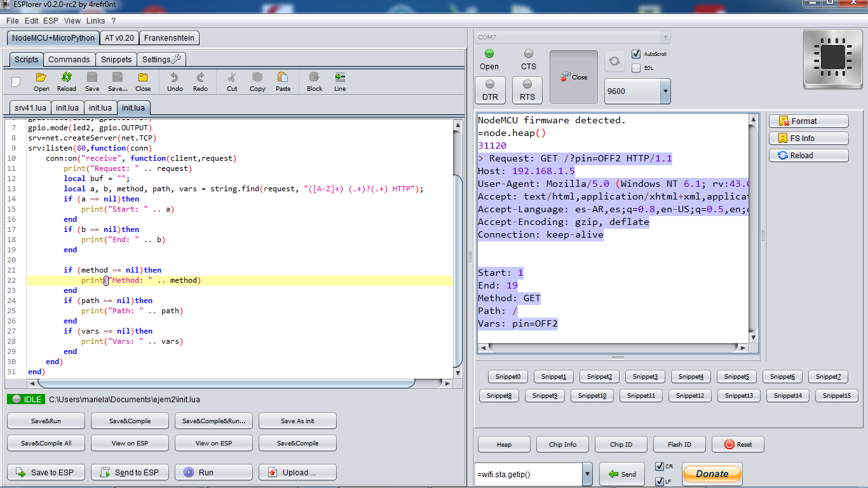Open the Links menu
Image resolution: width=868 pixels, height=488 pixels.
[x=95, y=21]
